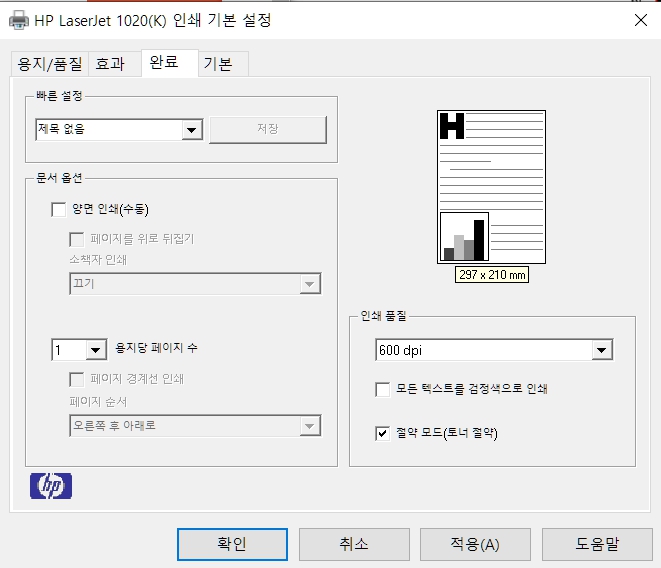Open the 600 dpi print quality dropdown
The width and height of the screenshot is (661, 568).
(x=494, y=350)
